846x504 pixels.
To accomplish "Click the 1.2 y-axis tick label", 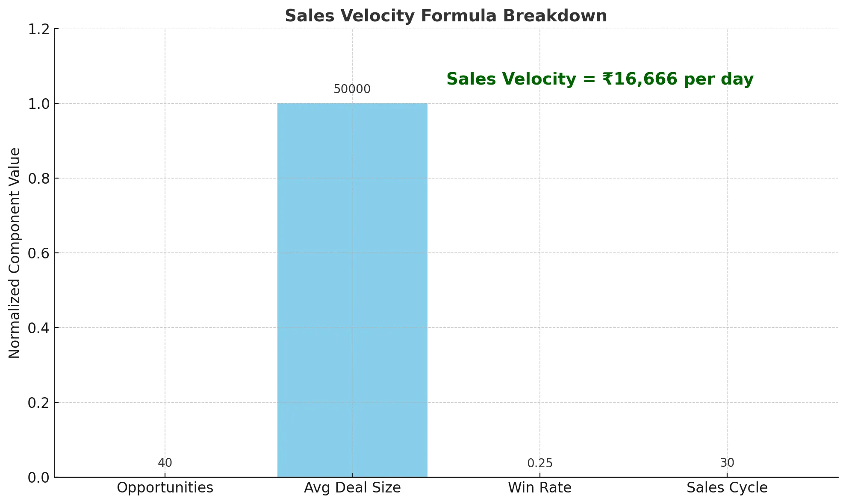I will (x=38, y=29).
